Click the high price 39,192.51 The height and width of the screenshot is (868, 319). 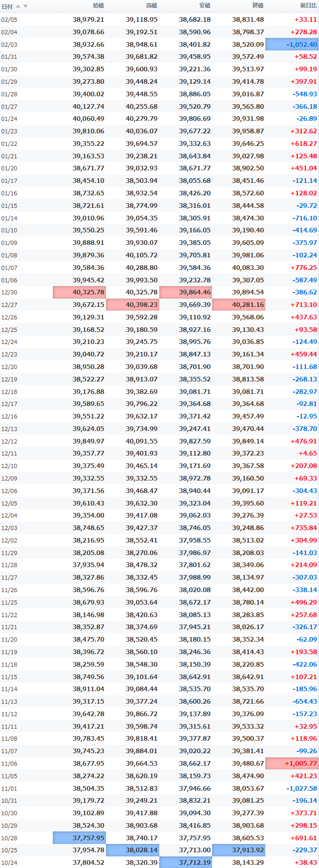(142, 32)
